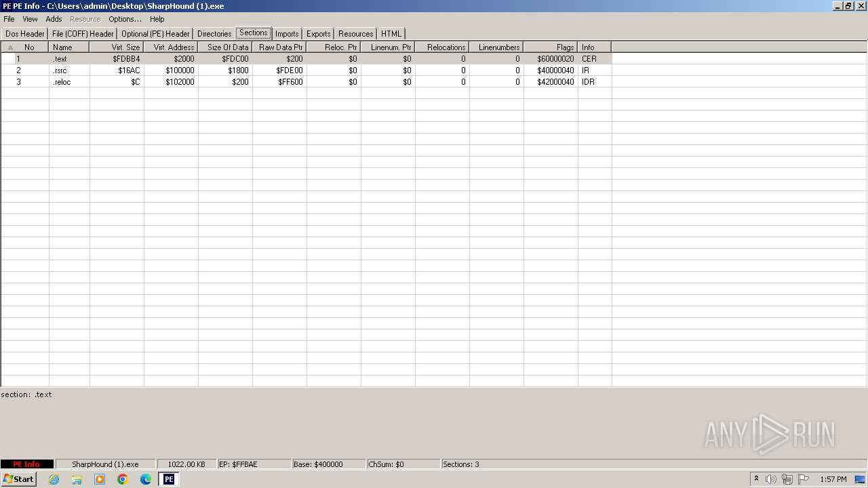
Task: Click the SharpHound (1).exe status bar entry
Action: 105,464
